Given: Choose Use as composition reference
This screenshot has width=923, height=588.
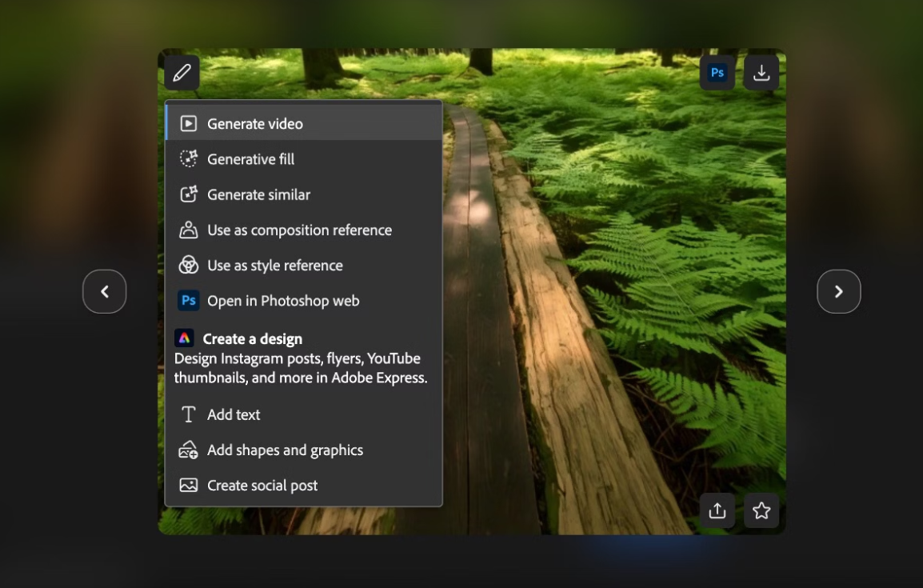Looking at the screenshot, I should (304, 230).
